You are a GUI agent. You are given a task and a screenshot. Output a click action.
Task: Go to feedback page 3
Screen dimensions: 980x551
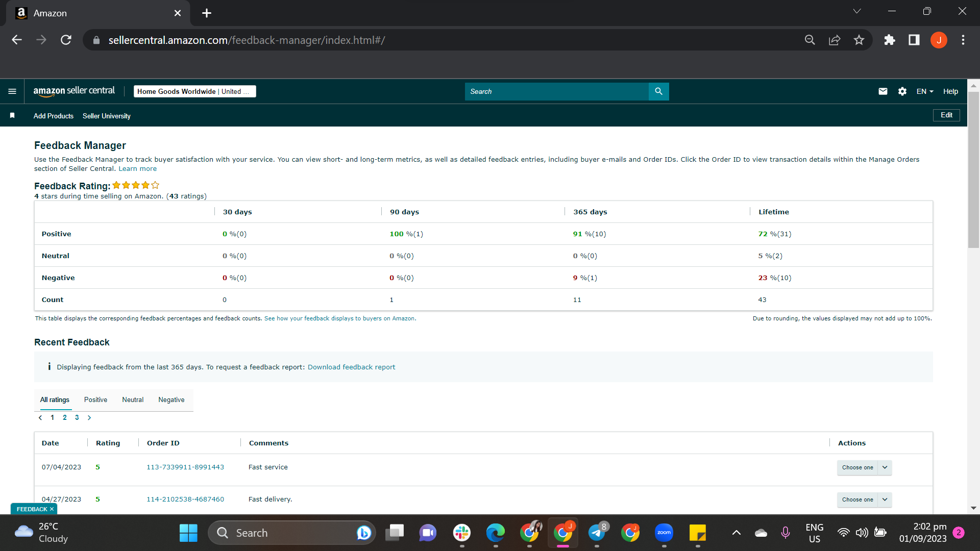(77, 418)
